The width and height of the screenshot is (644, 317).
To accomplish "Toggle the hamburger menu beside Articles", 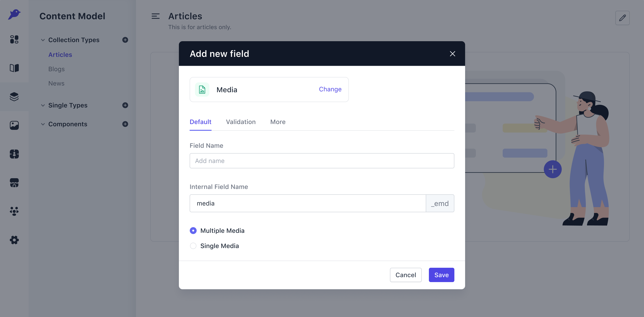I will [x=155, y=16].
